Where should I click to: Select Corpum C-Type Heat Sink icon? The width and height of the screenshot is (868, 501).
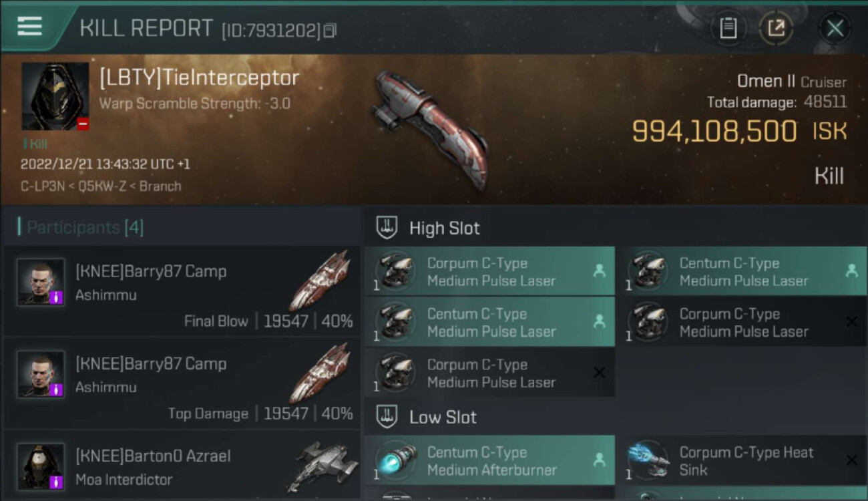(648, 461)
